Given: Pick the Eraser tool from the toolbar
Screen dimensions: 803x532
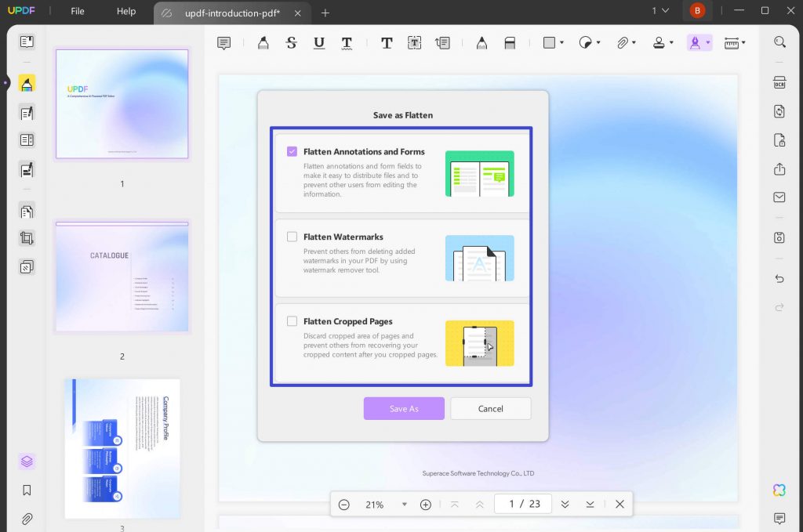Looking at the screenshot, I should (510, 42).
